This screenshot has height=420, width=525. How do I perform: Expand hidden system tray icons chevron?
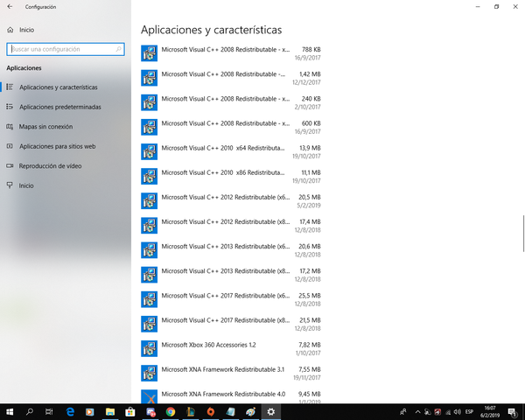[417, 411]
